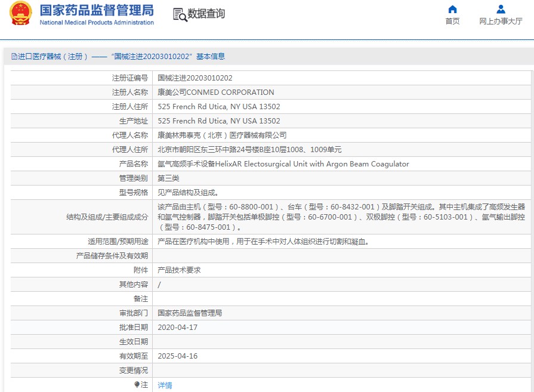
Task: Click the 有效期至 row label
Action: pos(134,356)
